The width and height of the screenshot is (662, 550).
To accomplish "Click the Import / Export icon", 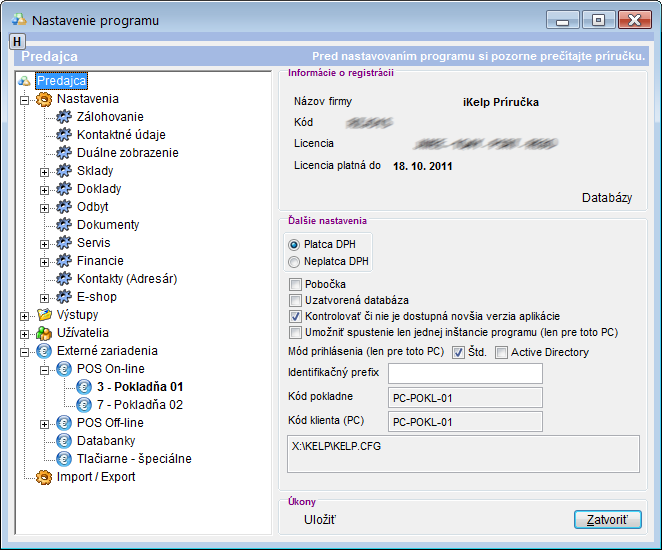I will pos(44,477).
